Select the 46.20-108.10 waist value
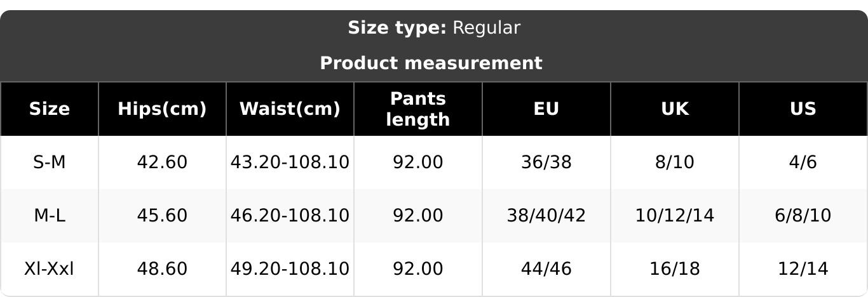 click(x=290, y=216)
